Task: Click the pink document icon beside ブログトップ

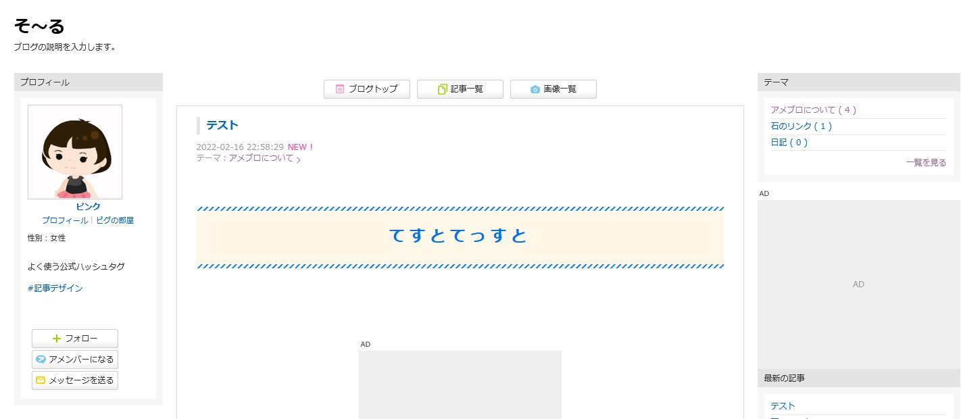Action: click(x=340, y=89)
